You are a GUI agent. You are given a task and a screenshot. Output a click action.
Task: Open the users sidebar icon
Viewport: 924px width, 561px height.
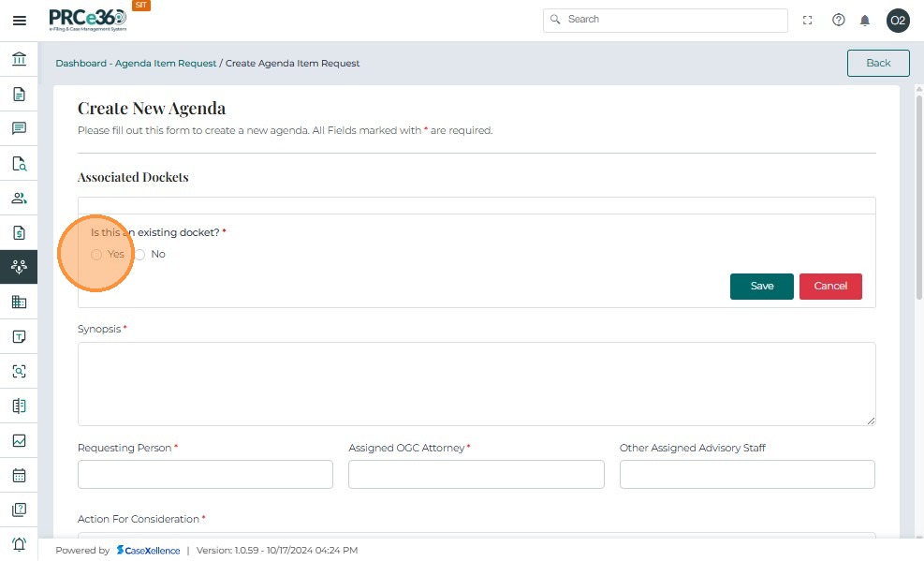point(19,198)
